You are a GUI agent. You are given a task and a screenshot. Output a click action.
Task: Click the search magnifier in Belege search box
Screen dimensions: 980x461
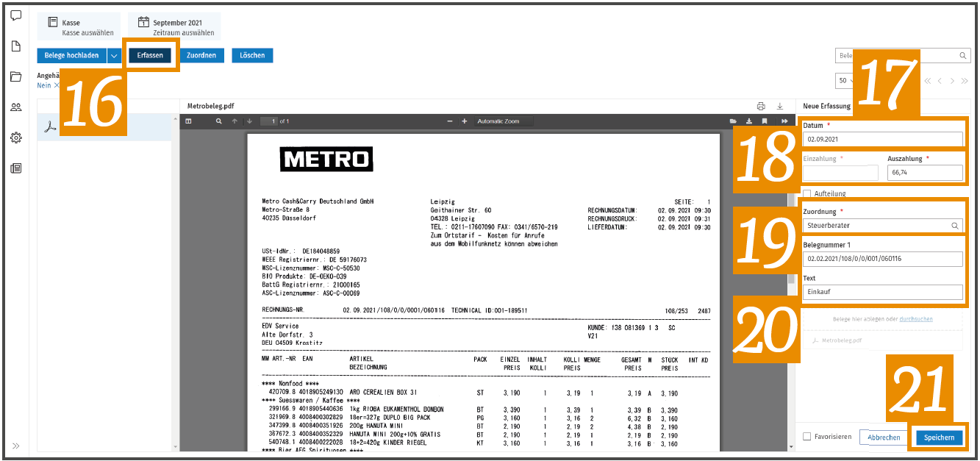tap(963, 56)
